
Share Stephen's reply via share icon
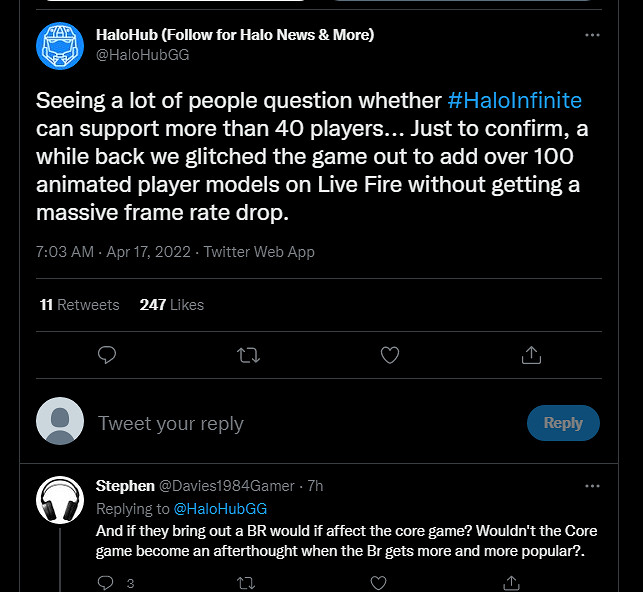click(x=511, y=582)
